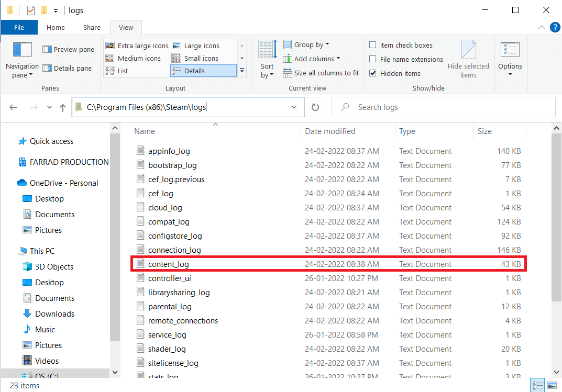Switch to large thumbnails view in status bar
This screenshot has height=392, width=562.
pyautogui.click(x=552, y=385)
